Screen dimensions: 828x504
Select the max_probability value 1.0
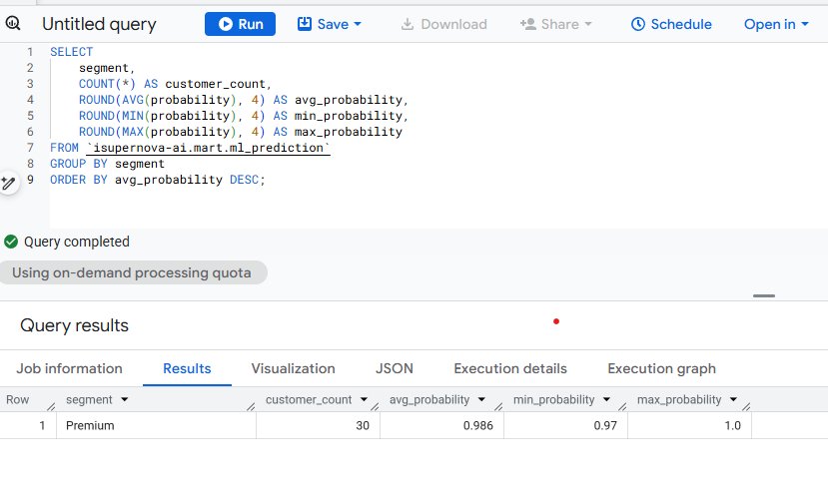pyautogui.click(x=689, y=425)
